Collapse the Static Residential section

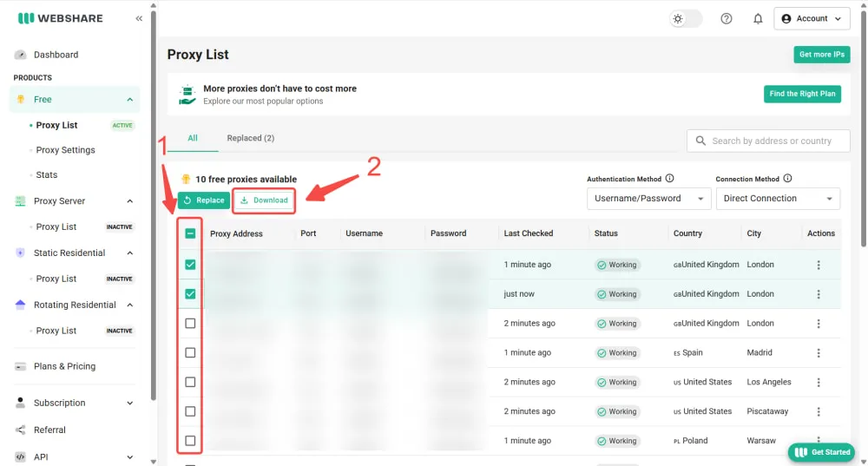pyautogui.click(x=129, y=253)
